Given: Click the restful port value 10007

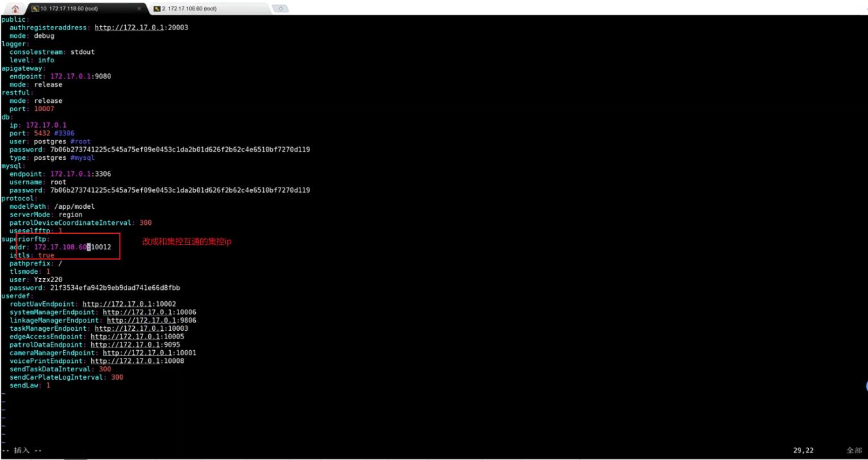Looking at the screenshot, I should (44, 109).
